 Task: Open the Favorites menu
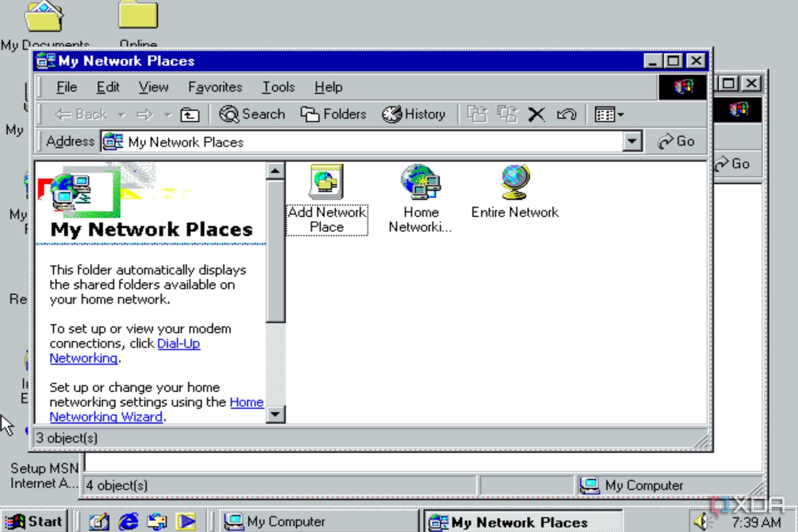215,87
